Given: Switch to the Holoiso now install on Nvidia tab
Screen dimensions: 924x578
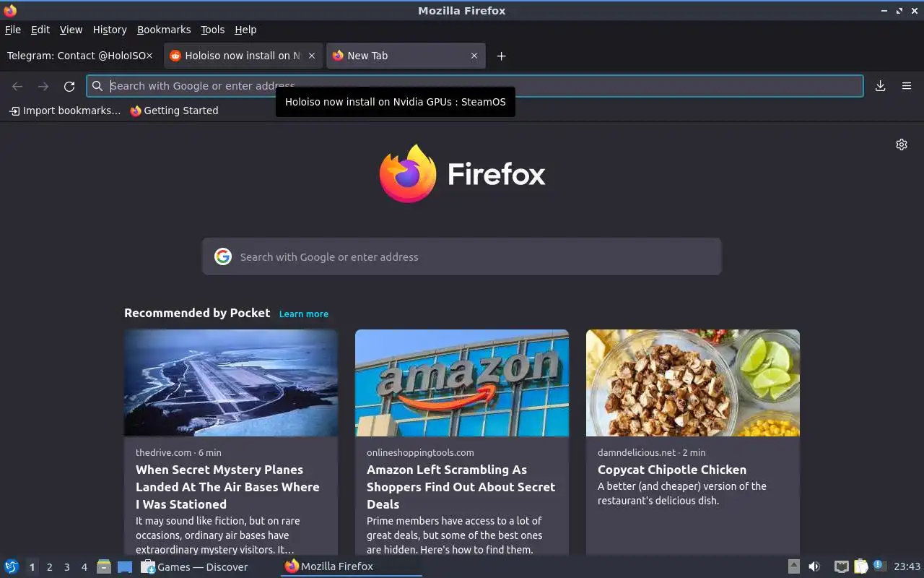Looking at the screenshot, I should coord(243,56).
